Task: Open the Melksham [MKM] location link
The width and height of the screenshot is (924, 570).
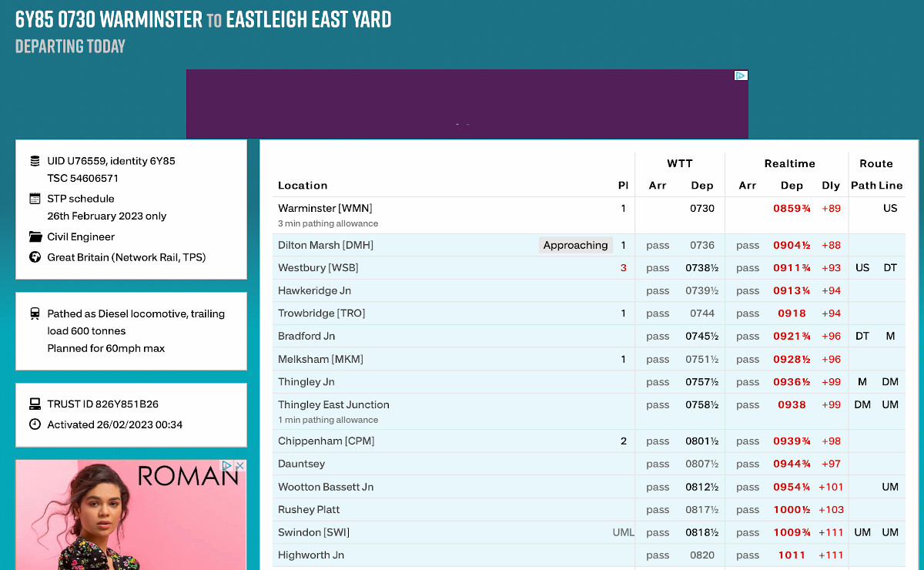Action: click(x=320, y=359)
